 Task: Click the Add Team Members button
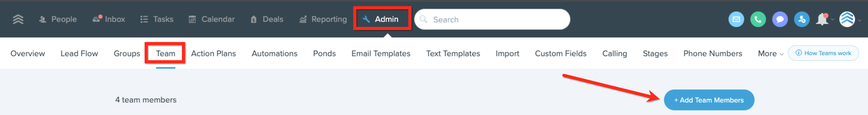[709, 100]
